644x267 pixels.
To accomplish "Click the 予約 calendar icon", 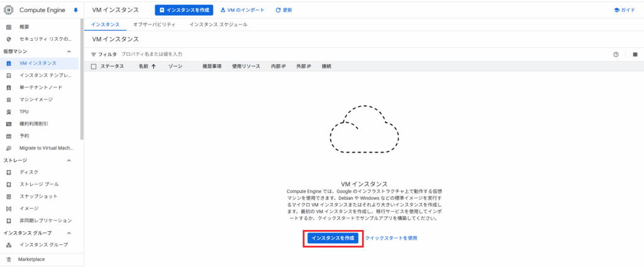I will point(9,136).
